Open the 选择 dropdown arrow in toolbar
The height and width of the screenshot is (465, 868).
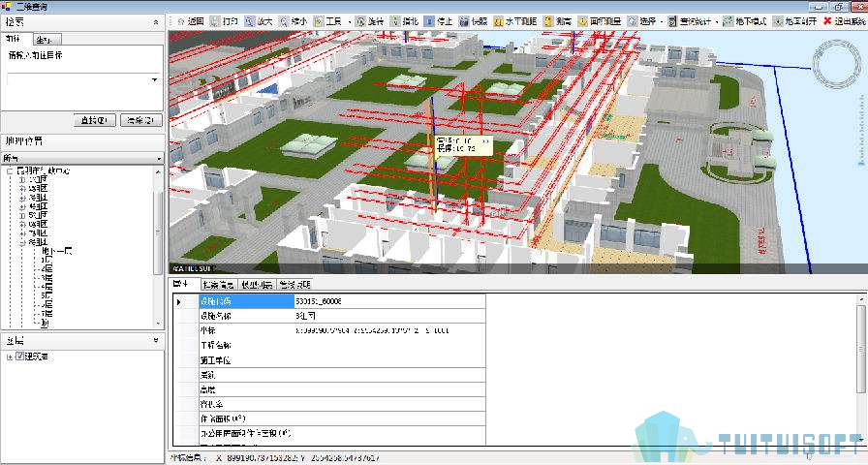pyautogui.click(x=662, y=21)
